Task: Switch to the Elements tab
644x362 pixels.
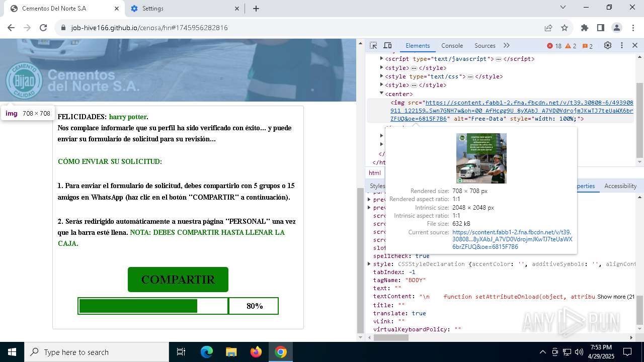Action: [x=418, y=46]
